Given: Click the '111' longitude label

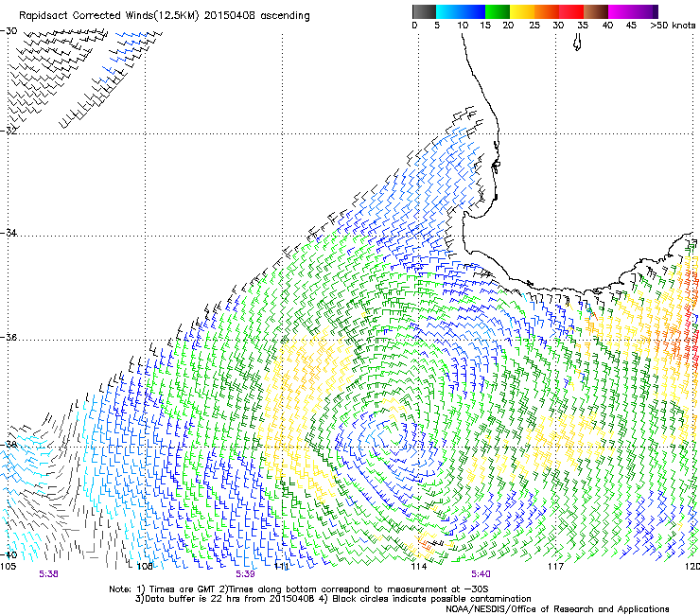Looking at the screenshot, I should (x=282, y=567).
